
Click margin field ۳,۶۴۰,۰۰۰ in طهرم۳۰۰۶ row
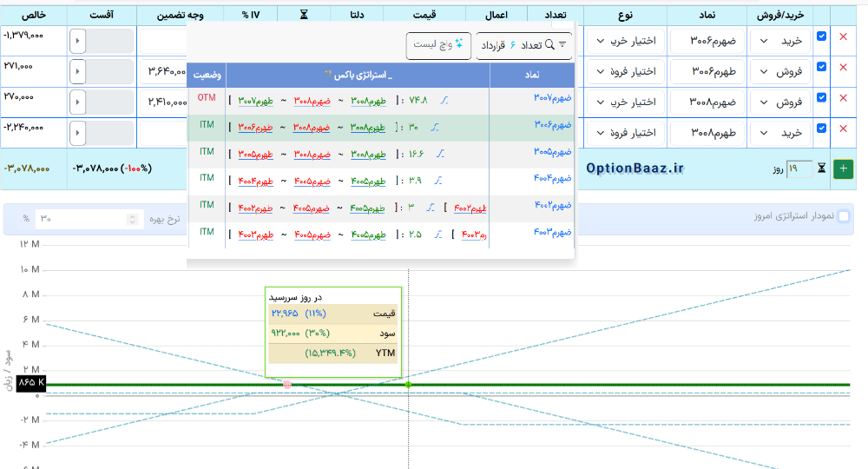pyautogui.click(x=164, y=71)
